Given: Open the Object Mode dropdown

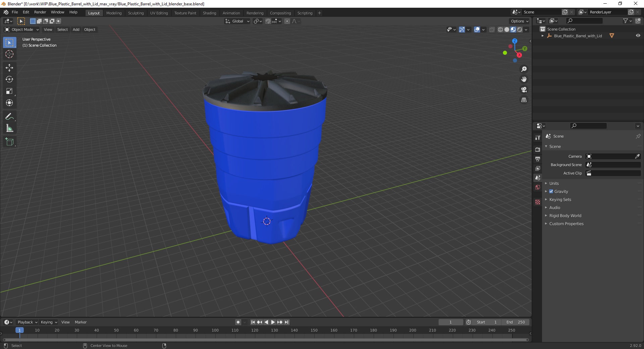Looking at the screenshot, I should point(21,30).
